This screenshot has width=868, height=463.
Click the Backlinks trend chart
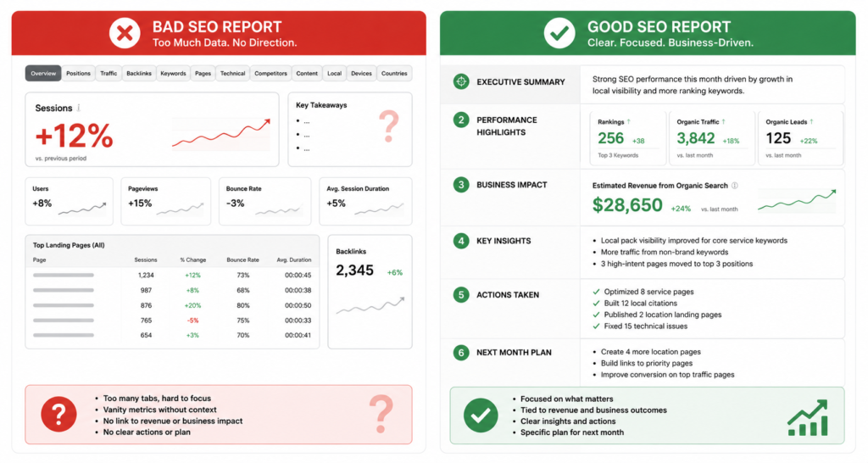370,305
